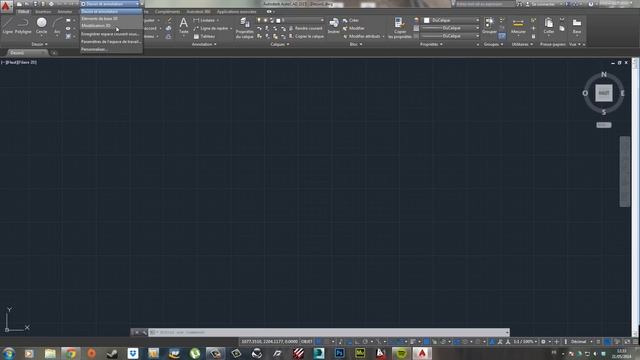
Task: Open the AutoCAD application menu logo
Action: click(x=6, y=6)
